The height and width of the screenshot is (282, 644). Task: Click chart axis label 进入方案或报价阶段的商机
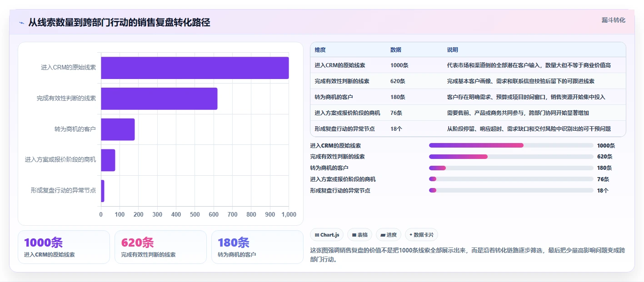coord(60,160)
